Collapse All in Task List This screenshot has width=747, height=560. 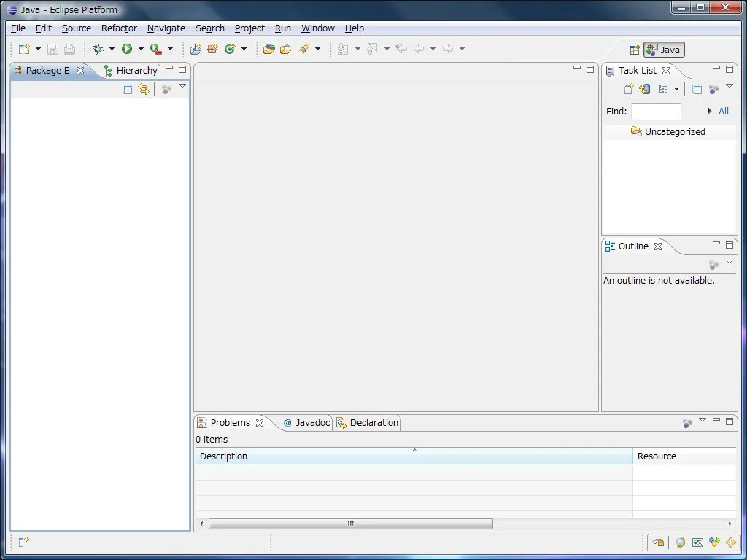click(x=697, y=89)
